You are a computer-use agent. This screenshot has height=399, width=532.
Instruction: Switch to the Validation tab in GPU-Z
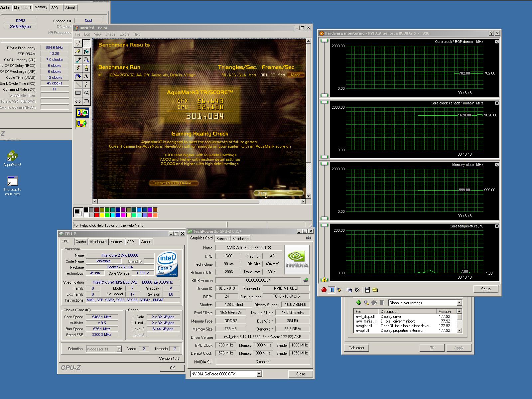pos(241,239)
